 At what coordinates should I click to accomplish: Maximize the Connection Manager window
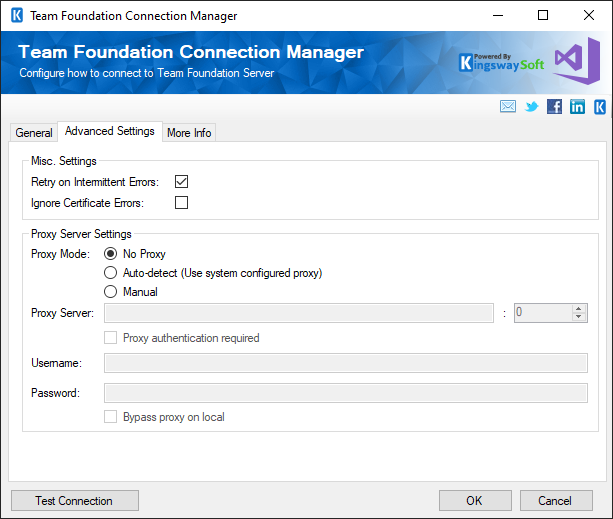pyautogui.click(x=543, y=16)
